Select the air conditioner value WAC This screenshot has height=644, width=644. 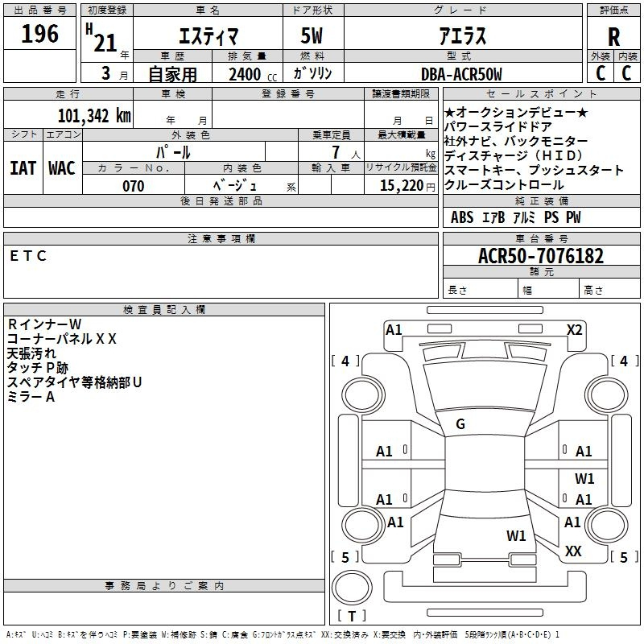pos(62,168)
